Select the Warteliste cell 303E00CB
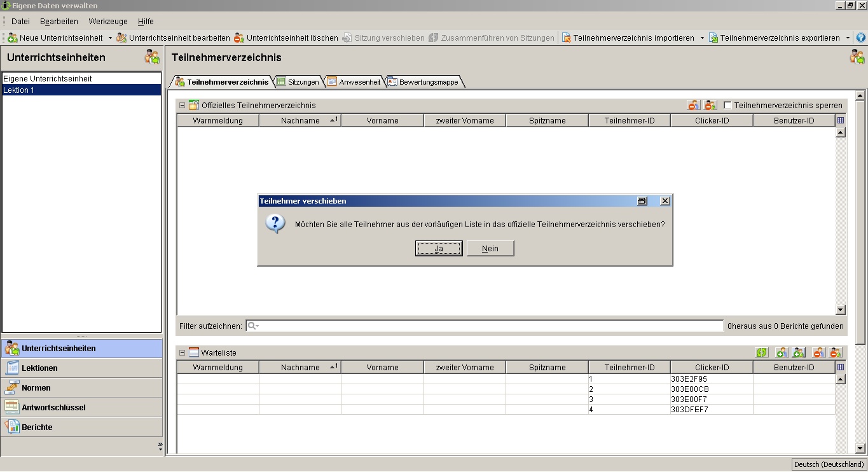Image resolution: width=868 pixels, height=472 pixels. 712,389
